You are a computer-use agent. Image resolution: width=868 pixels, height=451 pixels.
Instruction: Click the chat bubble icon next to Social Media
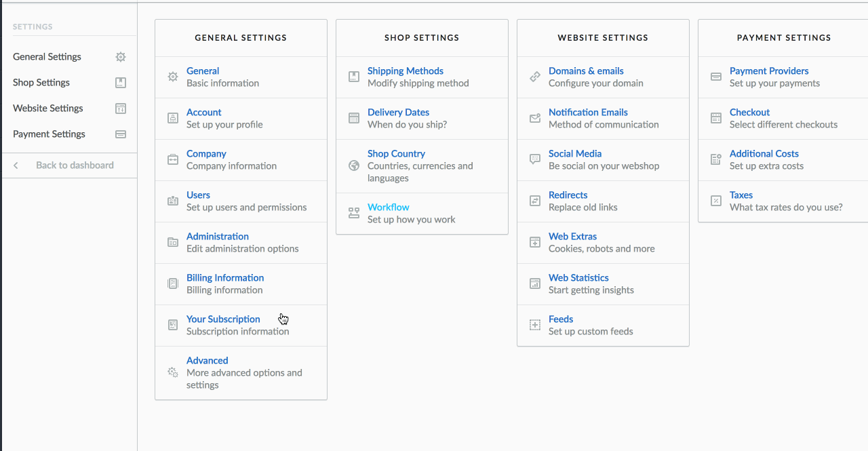(x=535, y=159)
